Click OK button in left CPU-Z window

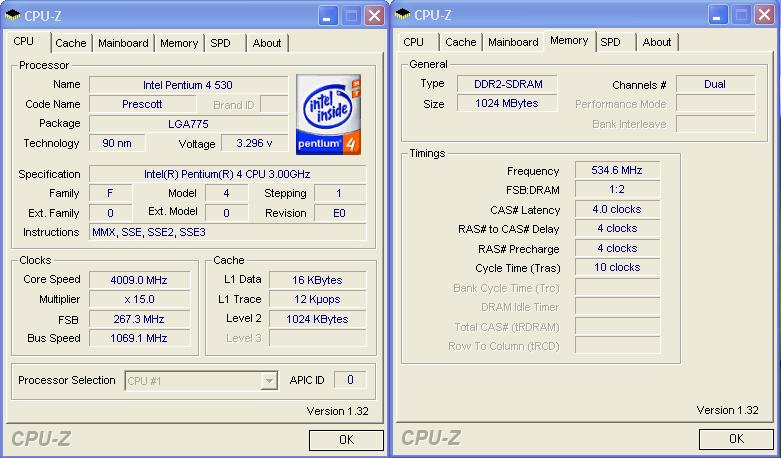[346, 440]
